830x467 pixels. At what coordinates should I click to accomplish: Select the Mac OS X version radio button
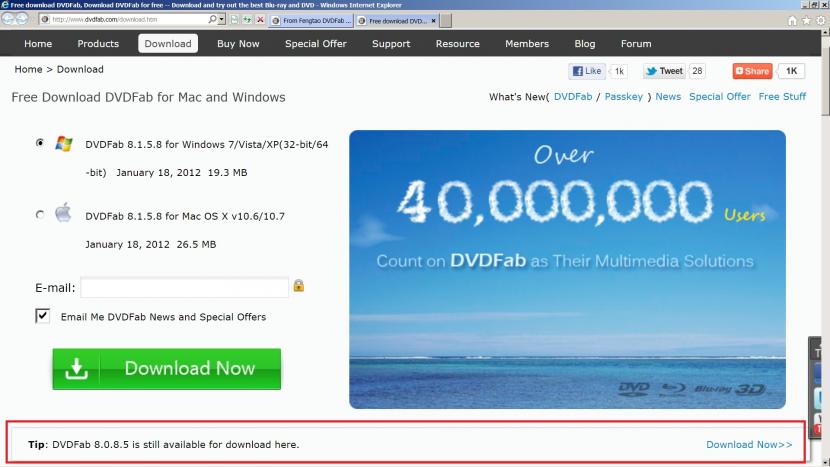coord(40,214)
